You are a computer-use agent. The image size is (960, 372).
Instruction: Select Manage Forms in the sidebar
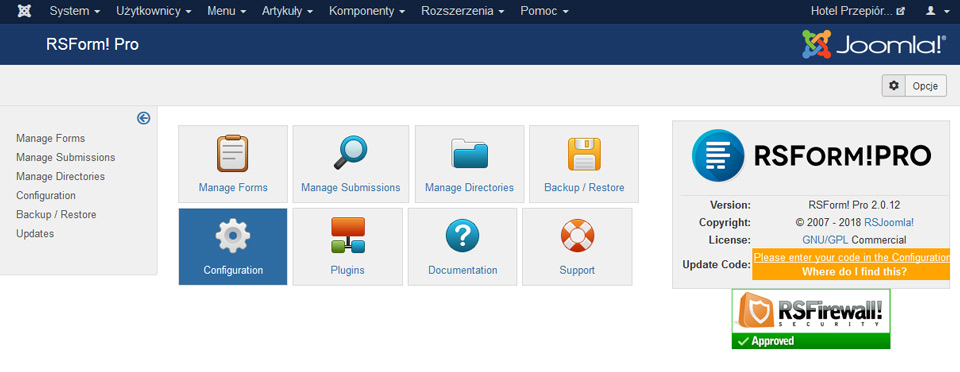pos(51,138)
